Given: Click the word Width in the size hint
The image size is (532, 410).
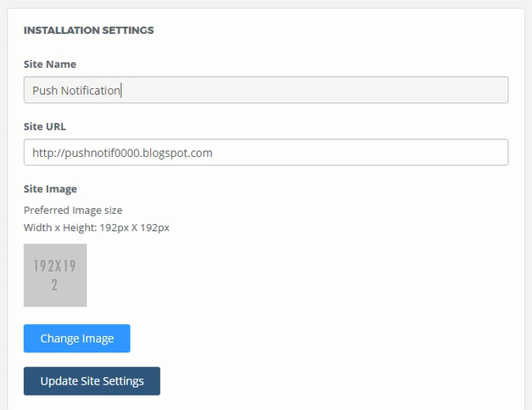Looking at the screenshot, I should pos(39,227).
